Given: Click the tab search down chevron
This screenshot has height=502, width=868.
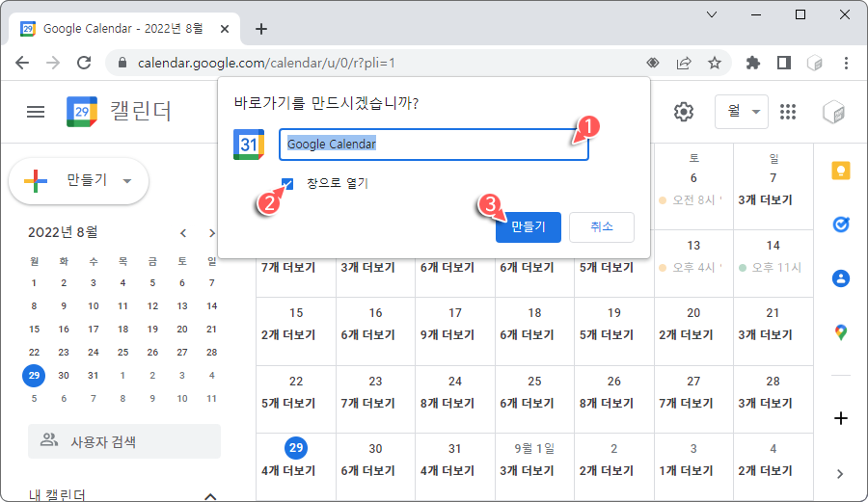Looking at the screenshot, I should (x=712, y=14).
